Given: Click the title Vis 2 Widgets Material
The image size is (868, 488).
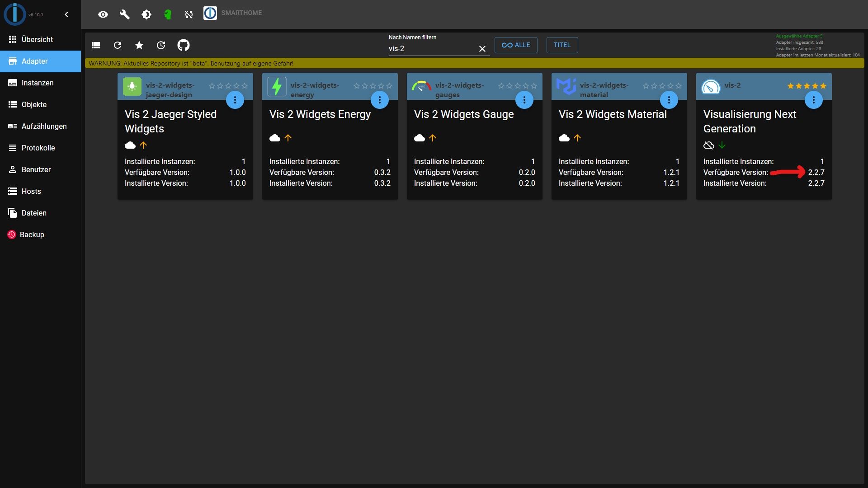Looking at the screenshot, I should (613, 114).
